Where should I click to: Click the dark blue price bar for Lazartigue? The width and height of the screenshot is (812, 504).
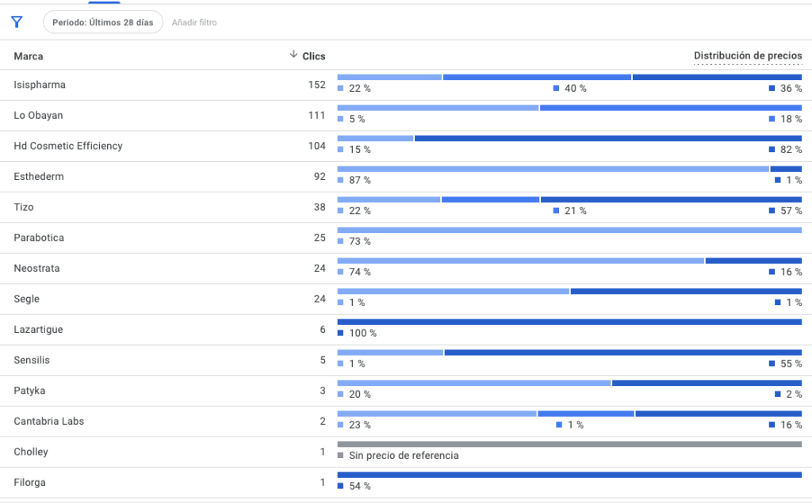click(569, 322)
